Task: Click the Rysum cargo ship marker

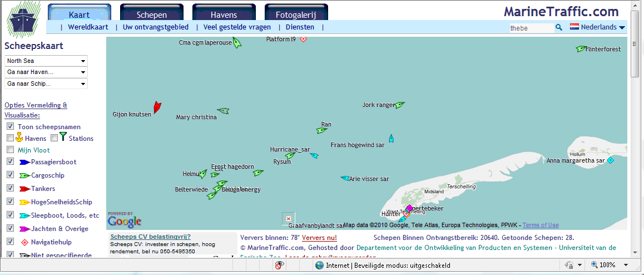Action: pos(290,155)
